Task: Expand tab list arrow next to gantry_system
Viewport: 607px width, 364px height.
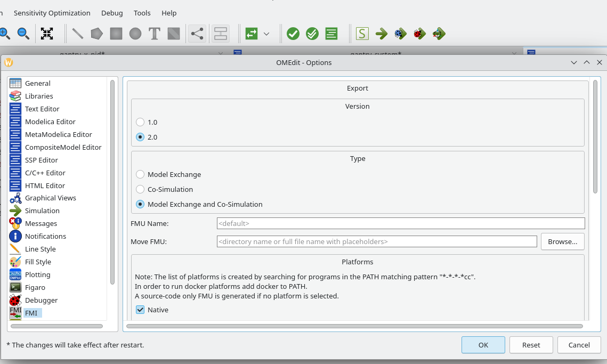Action: (x=514, y=53)
